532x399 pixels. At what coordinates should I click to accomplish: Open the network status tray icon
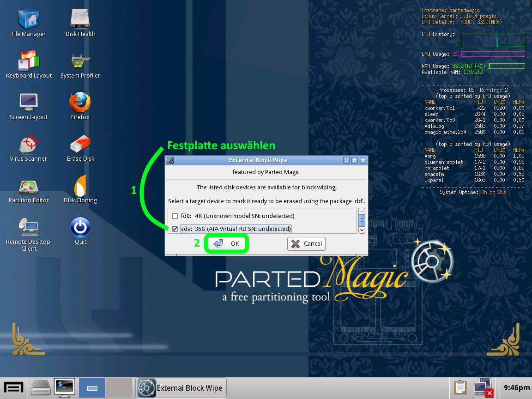483,387
